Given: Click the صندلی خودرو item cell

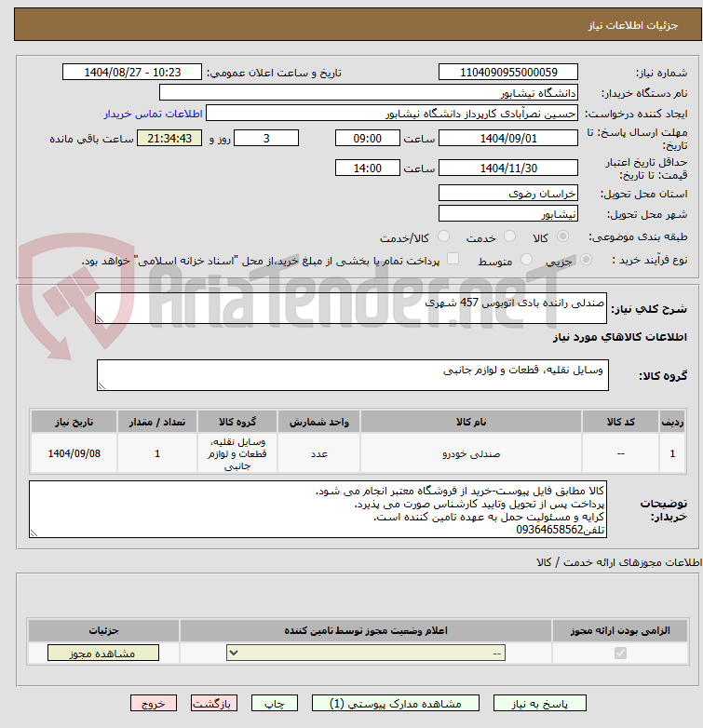Looking at the screenshot, I should tap(471, 453).
